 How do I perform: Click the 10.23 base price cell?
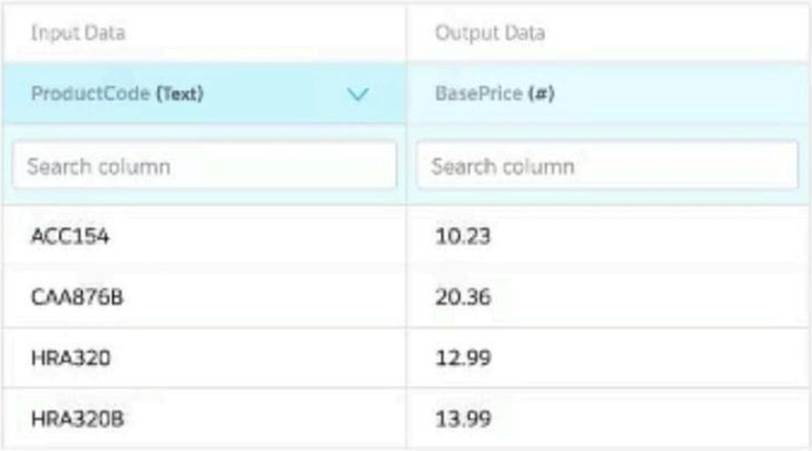coord(463,240)
